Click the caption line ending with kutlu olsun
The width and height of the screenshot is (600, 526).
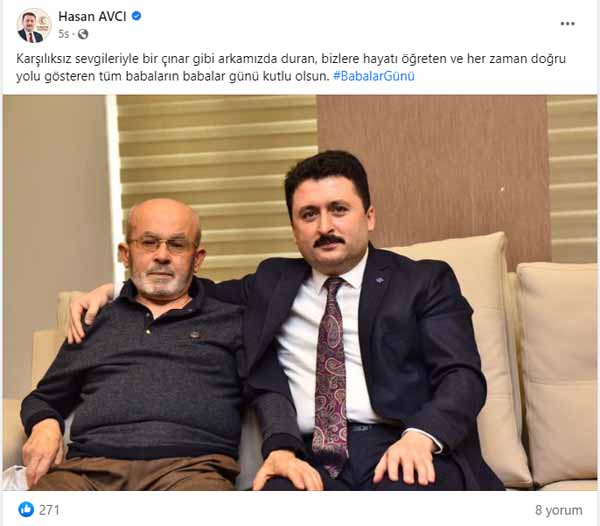[173, 76]
